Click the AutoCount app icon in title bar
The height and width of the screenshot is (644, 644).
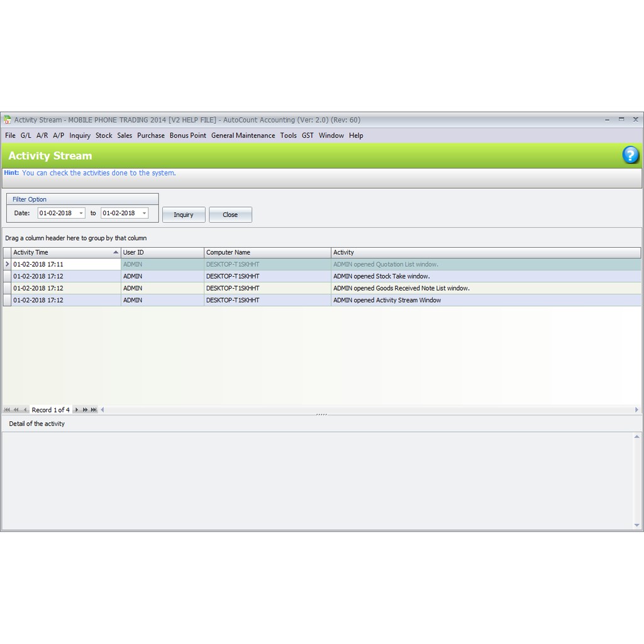8,120
